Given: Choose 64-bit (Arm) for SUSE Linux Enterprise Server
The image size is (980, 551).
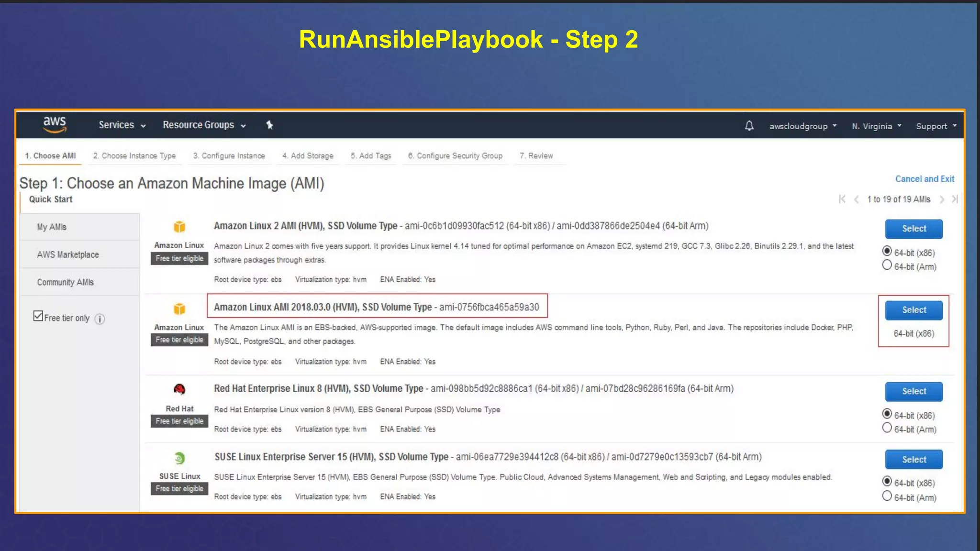Looking at the screenshot, I should [887, 496].
